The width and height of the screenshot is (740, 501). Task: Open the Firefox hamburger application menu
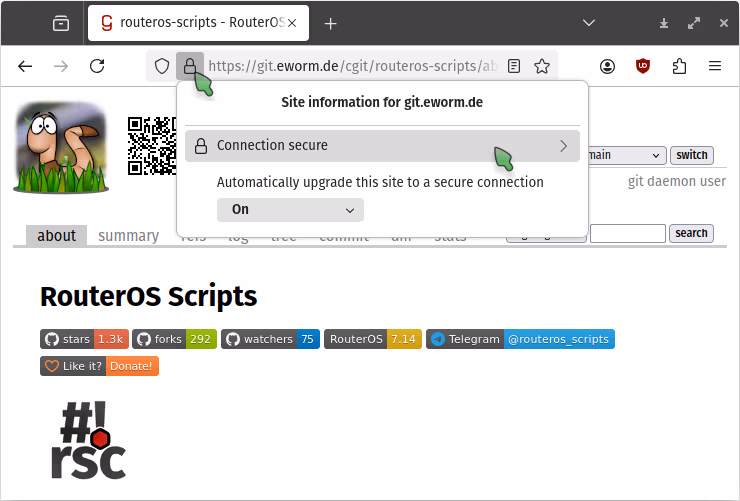(715, 66)
